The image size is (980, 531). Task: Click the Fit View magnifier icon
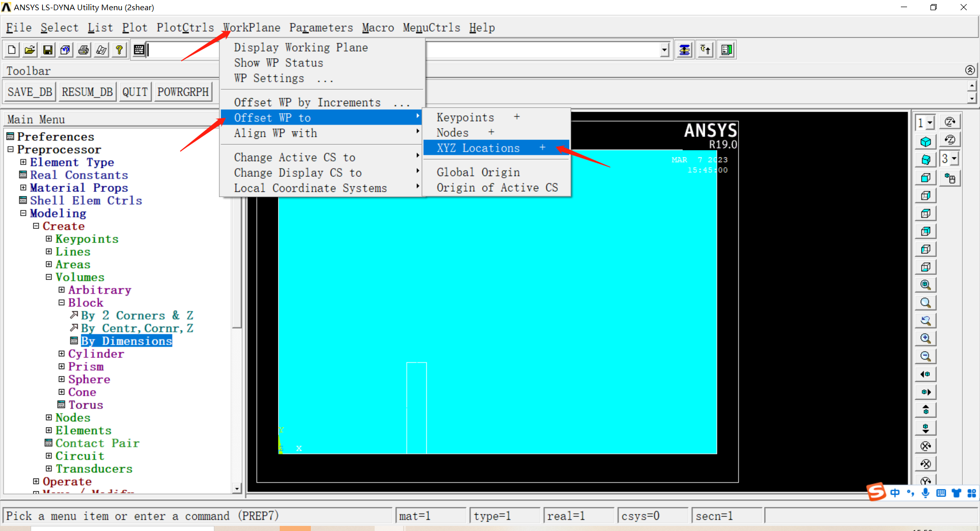[x=925, y=285]
